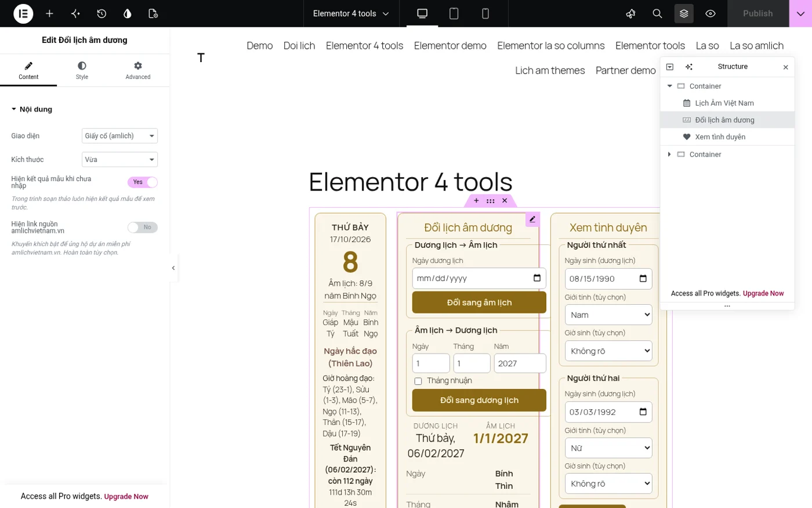Open the Finder search icon

click(657, 13)
